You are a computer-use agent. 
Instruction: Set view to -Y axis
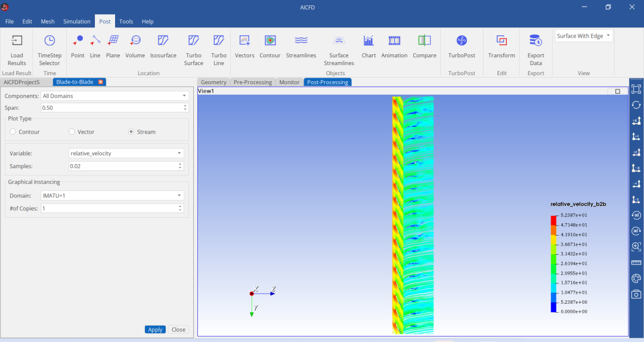[x=636, y=184]
